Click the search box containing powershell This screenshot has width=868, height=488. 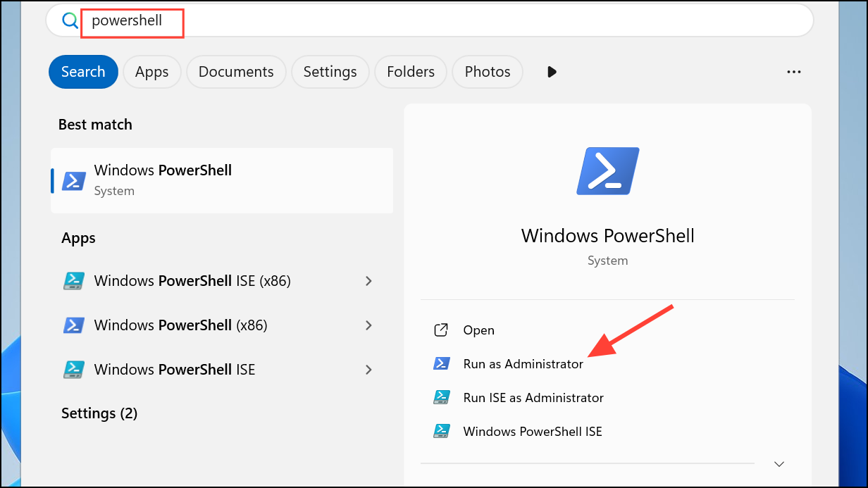(430, 20)
